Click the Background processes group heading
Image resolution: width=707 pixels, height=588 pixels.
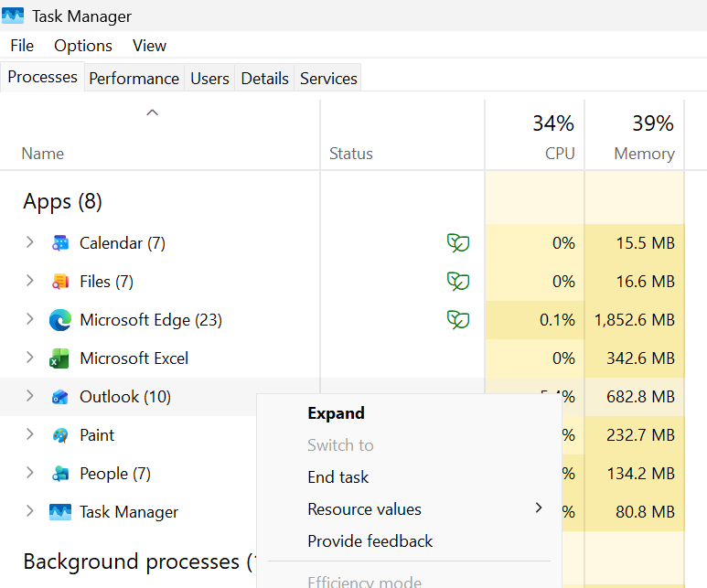coord(138,561)
